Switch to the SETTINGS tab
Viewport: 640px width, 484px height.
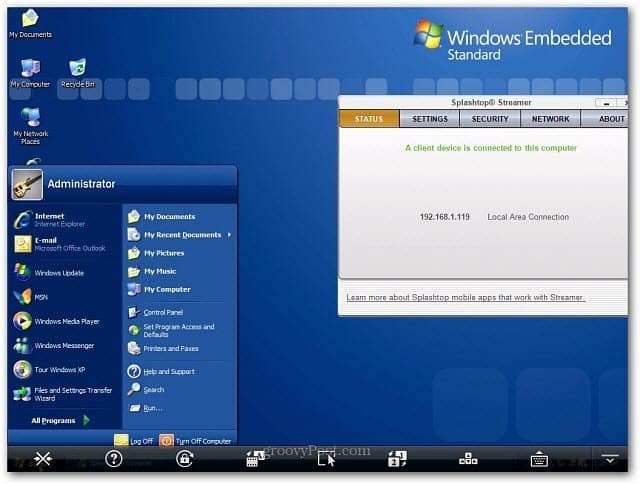tap(430, 119)
